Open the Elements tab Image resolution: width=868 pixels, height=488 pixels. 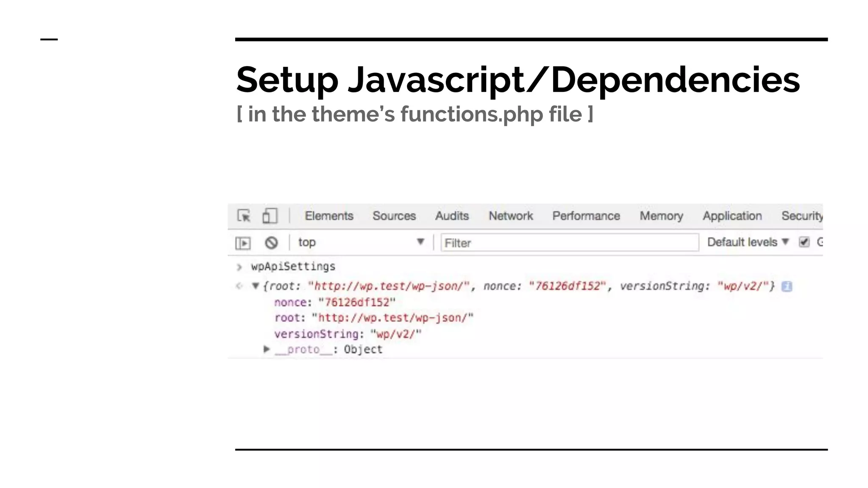pyautogui.click(x=329, y=216)
